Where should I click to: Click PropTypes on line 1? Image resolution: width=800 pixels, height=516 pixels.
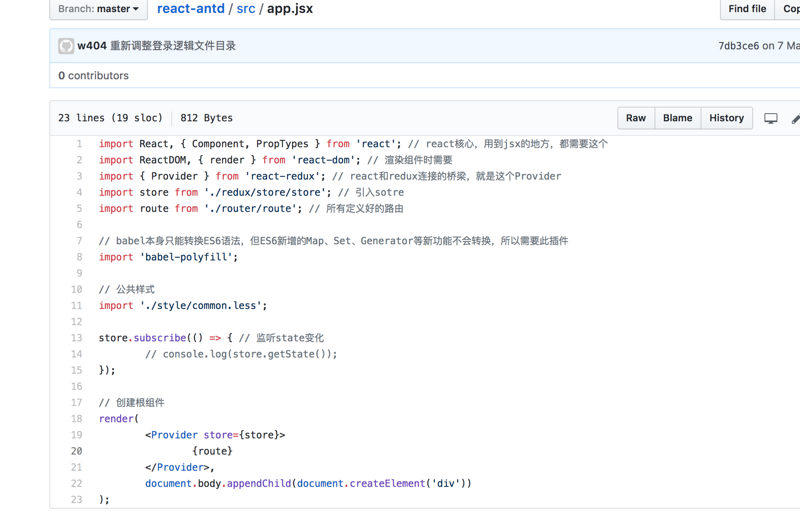(x=282, y=144)
